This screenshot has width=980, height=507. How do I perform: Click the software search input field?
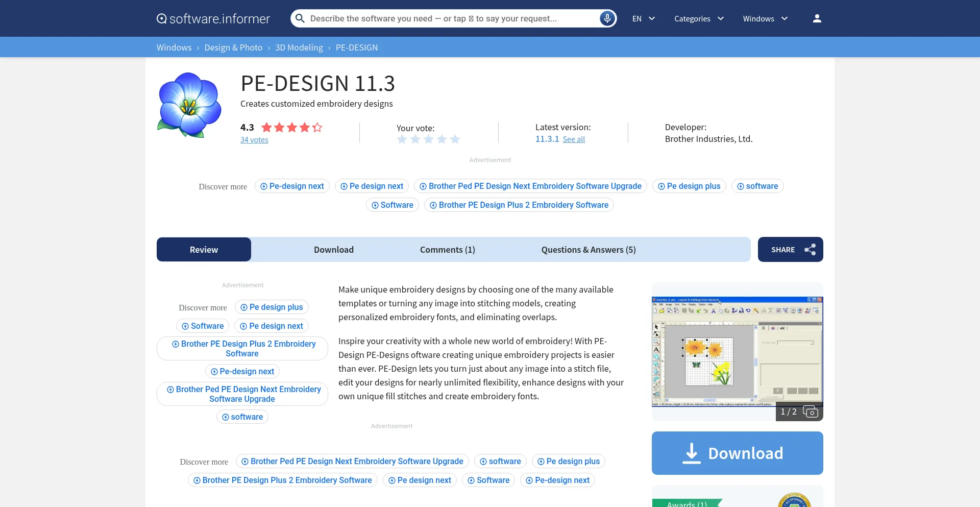pos(449,18)
